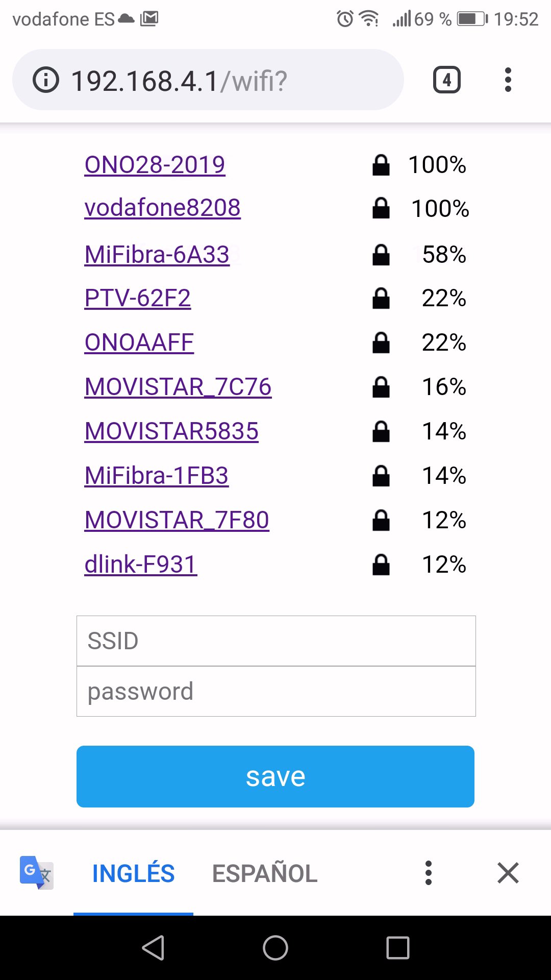Image resolution: width=551 pixels, height=980 pixels.
Task: Close the translation bar
Action: (508, 873)
